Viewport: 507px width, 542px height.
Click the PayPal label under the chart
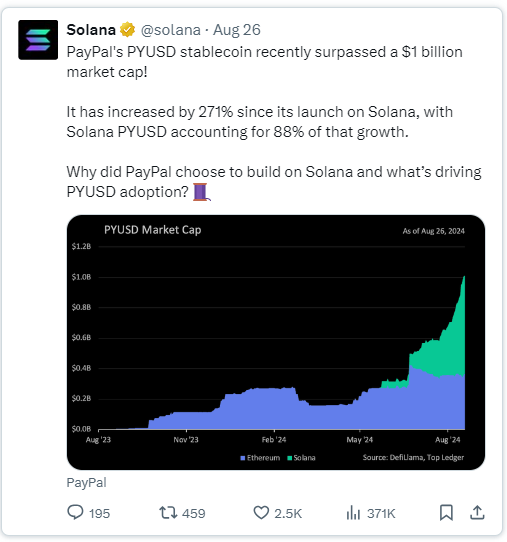click(86, 483)
